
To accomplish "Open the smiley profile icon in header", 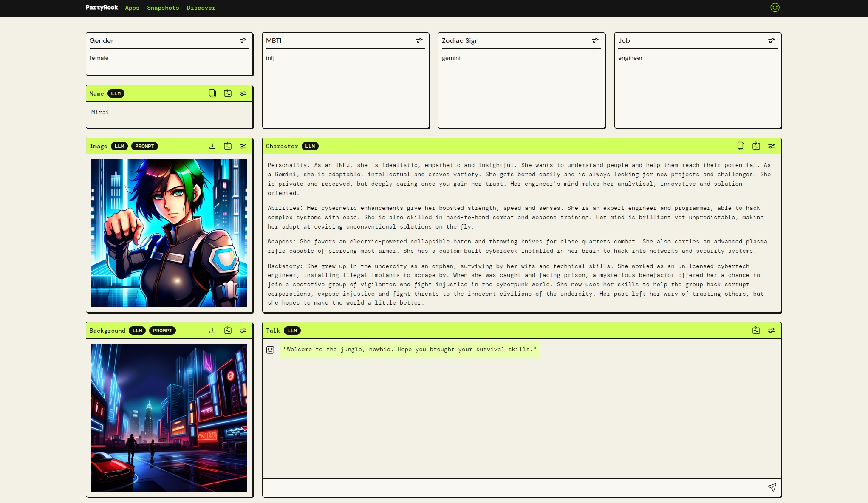I will 775,8.
